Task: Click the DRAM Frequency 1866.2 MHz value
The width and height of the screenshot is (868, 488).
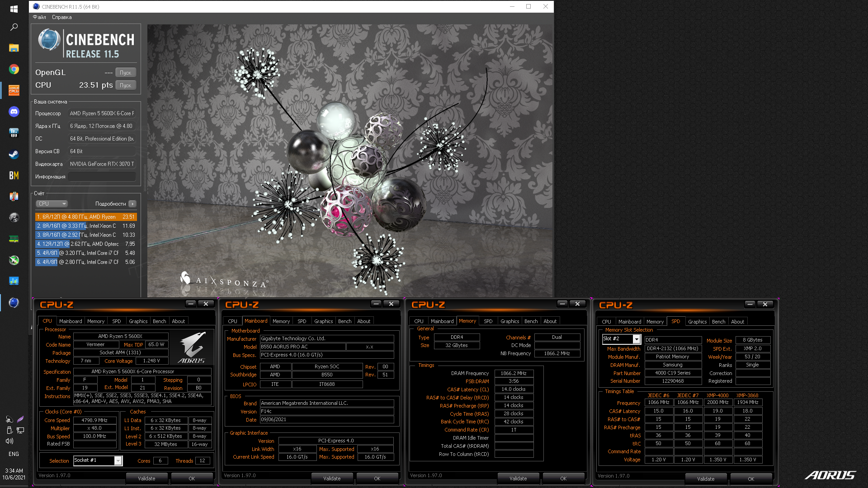Action: click(514, 373)
